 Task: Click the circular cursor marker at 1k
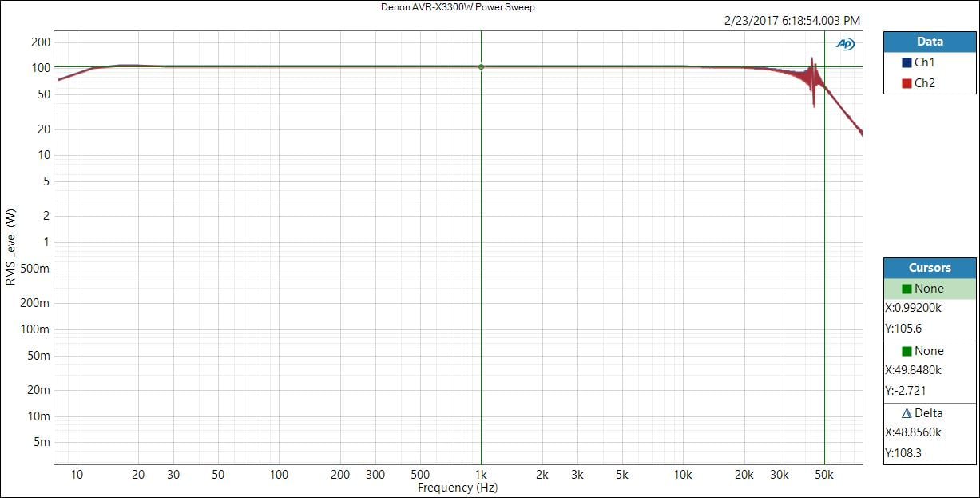click(481, 67)
